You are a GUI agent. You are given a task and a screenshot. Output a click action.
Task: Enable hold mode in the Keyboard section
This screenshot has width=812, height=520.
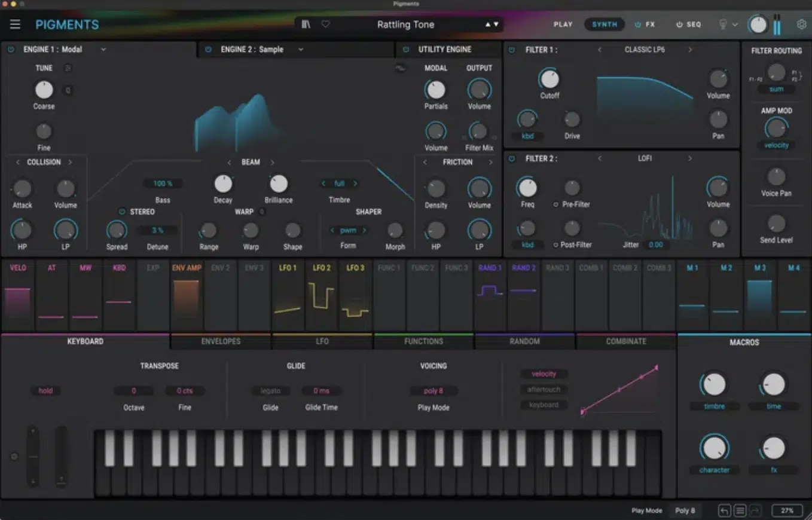click(45, 390)
